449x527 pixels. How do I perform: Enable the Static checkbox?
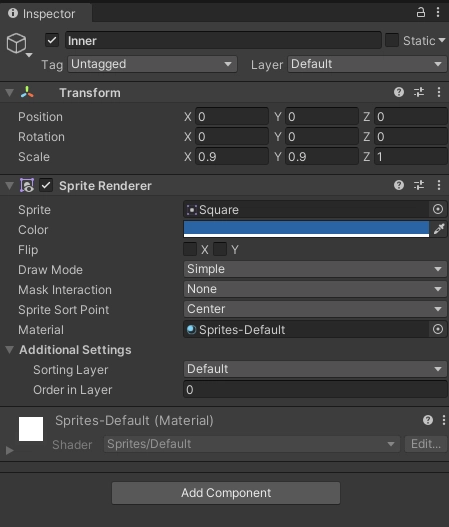coord(392,40)
